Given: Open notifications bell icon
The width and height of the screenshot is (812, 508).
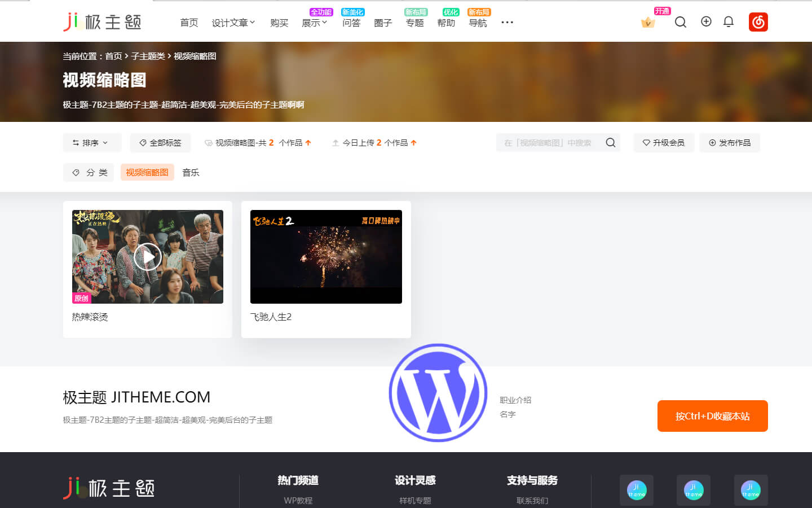Looking at the screenshot, I should point(729,22).
